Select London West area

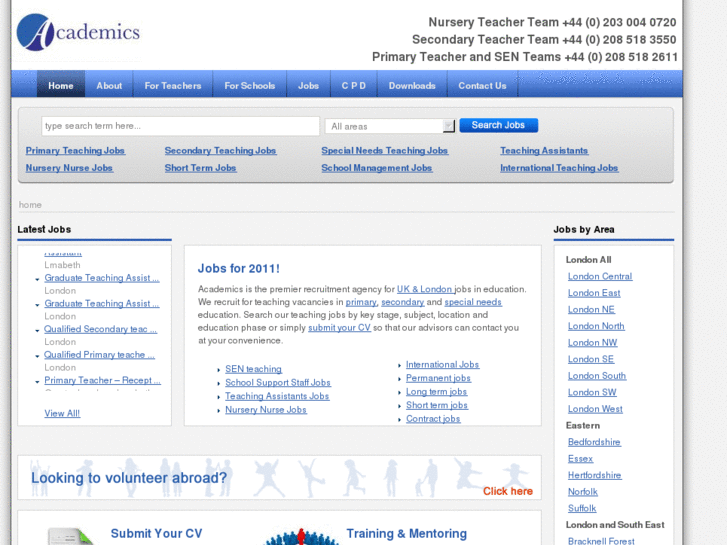[x=595, y=409]
